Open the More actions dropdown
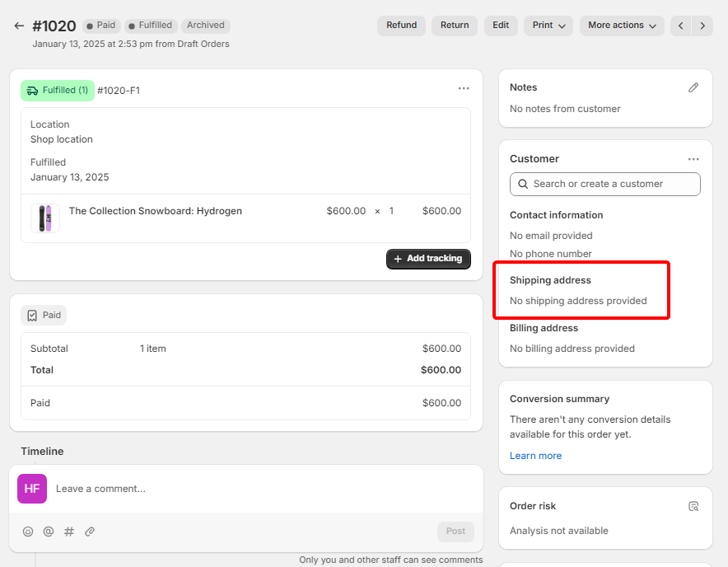The width and height of the screenshot is (728, 567). click(x=621, y=26)
